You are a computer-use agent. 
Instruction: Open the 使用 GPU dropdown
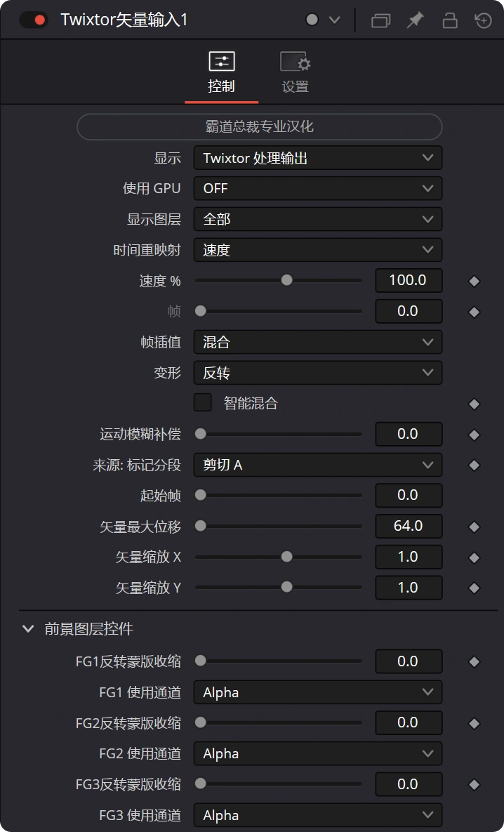point(318,188)
